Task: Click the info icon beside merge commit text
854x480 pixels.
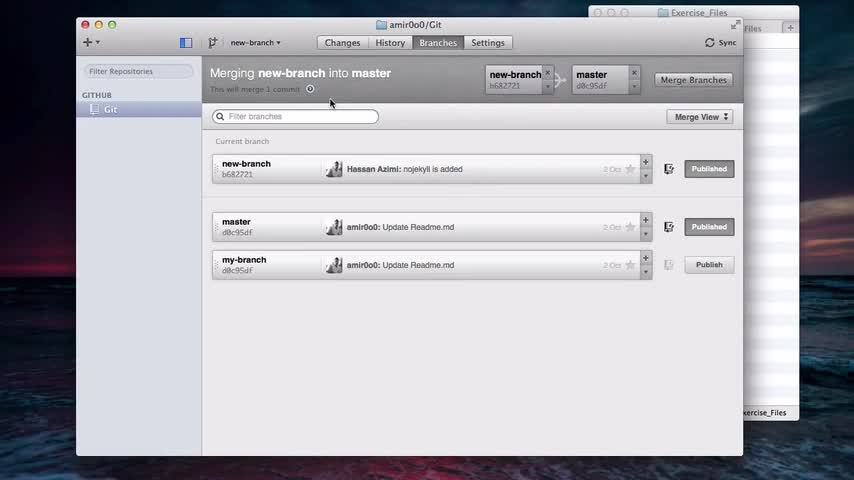Action: 310,89
